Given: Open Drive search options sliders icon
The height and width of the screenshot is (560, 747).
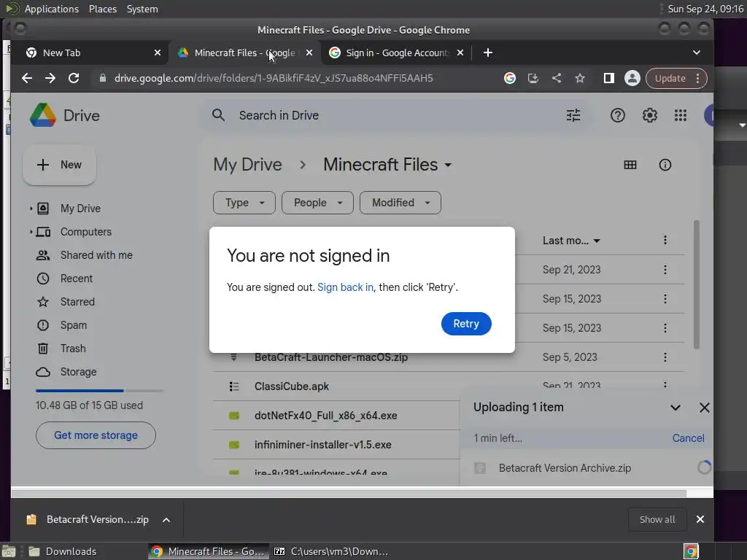Looking at the screenshot, I should pos(573,115).
